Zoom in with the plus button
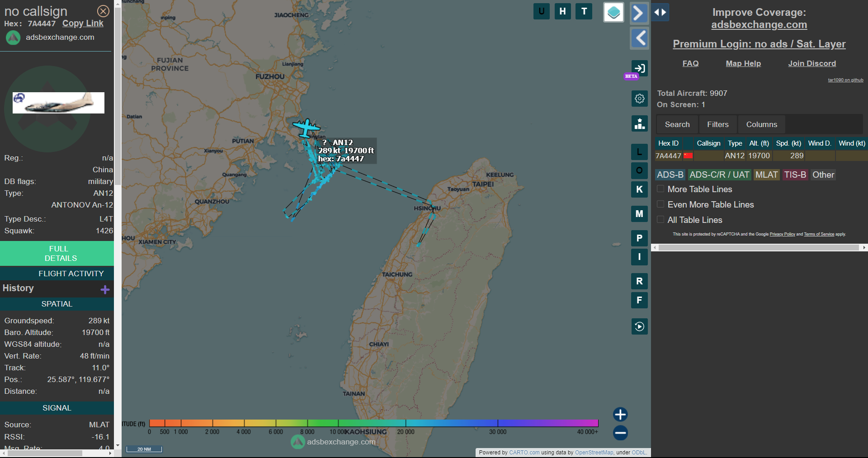 click(620, 415)
